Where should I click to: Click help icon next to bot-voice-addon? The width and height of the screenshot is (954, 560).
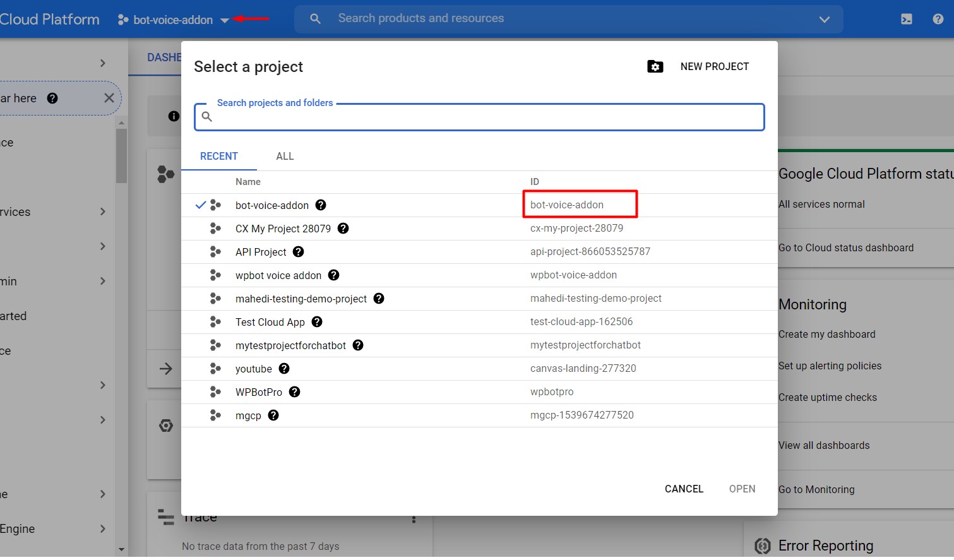coord(321,205)
